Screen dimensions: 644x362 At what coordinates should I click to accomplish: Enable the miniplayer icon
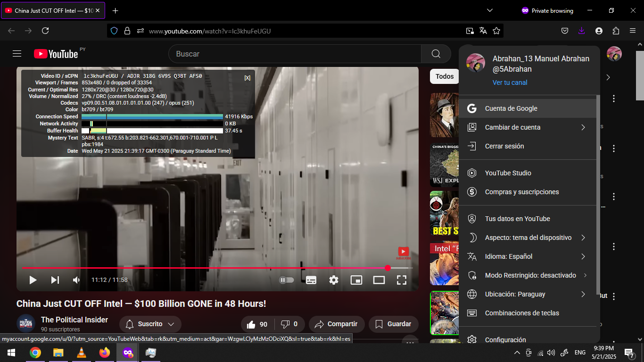[x=356, y=280]
